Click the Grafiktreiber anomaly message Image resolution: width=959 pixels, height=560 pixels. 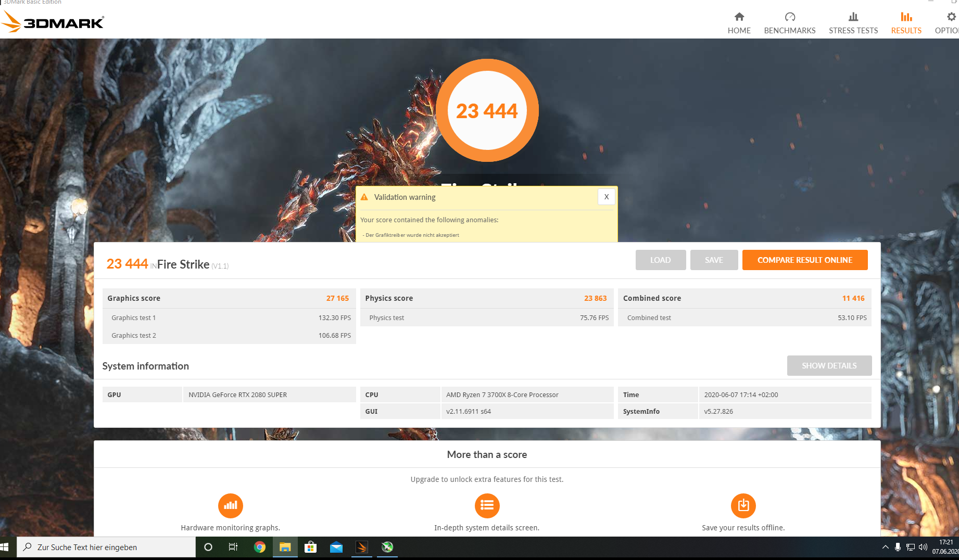click(x=412, y=235)
